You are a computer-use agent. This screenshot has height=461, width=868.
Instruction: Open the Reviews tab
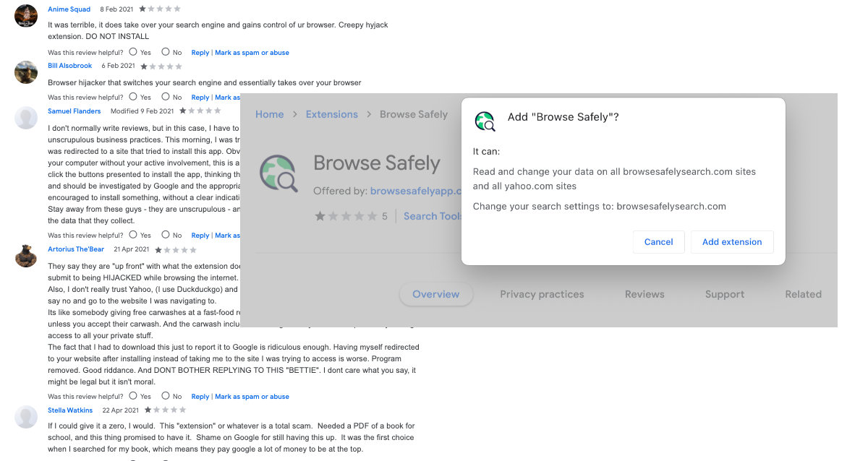[x=644, y=294]
